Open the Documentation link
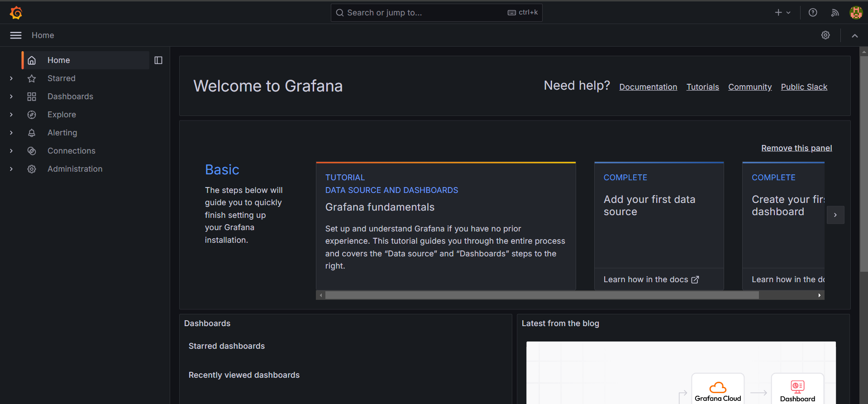 point(648,87)
